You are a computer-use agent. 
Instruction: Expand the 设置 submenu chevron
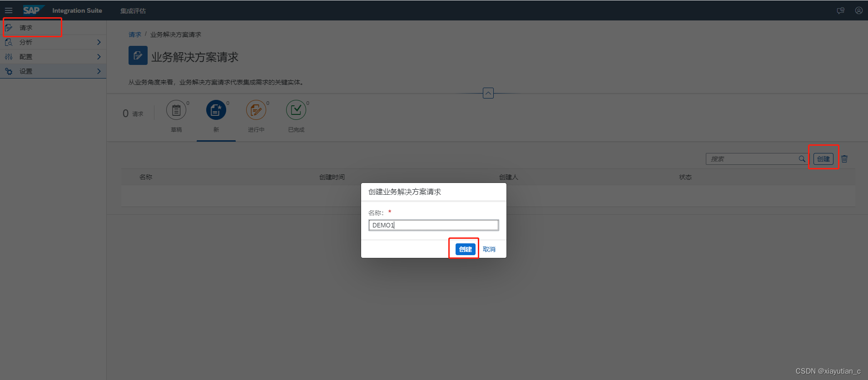(x=99, y=71)
